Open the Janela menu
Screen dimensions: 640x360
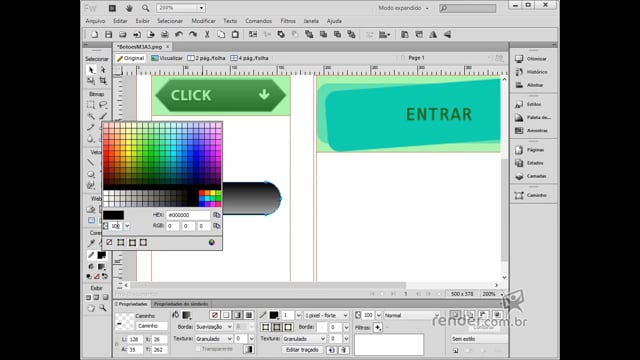click(x=311, y=21)
